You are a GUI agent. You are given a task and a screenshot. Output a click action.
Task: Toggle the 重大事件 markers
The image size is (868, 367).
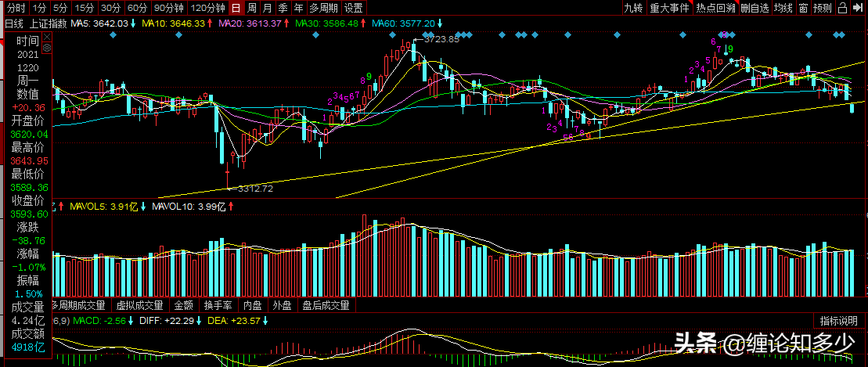669,8
